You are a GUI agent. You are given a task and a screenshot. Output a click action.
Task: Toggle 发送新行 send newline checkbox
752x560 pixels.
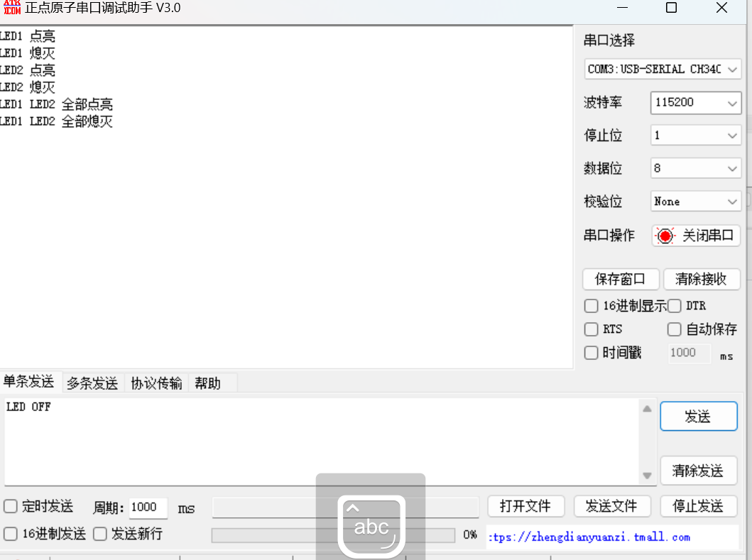(99, 534)
